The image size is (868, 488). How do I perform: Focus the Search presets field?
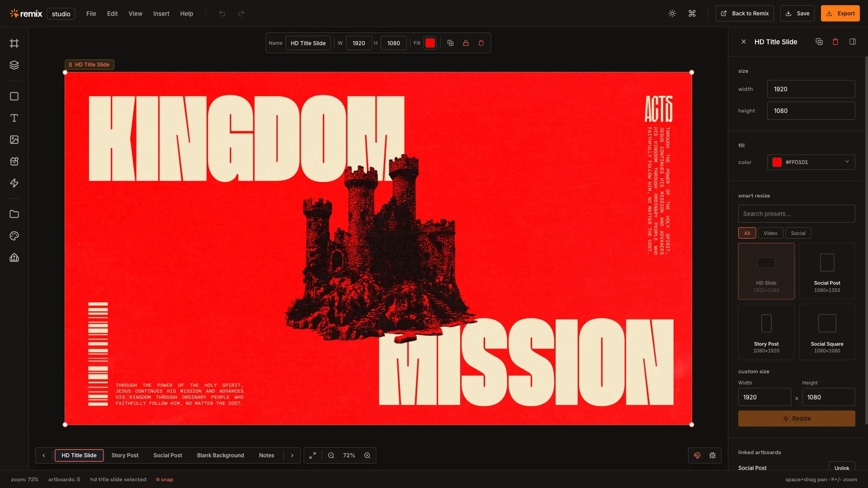[x=797, y=214]
